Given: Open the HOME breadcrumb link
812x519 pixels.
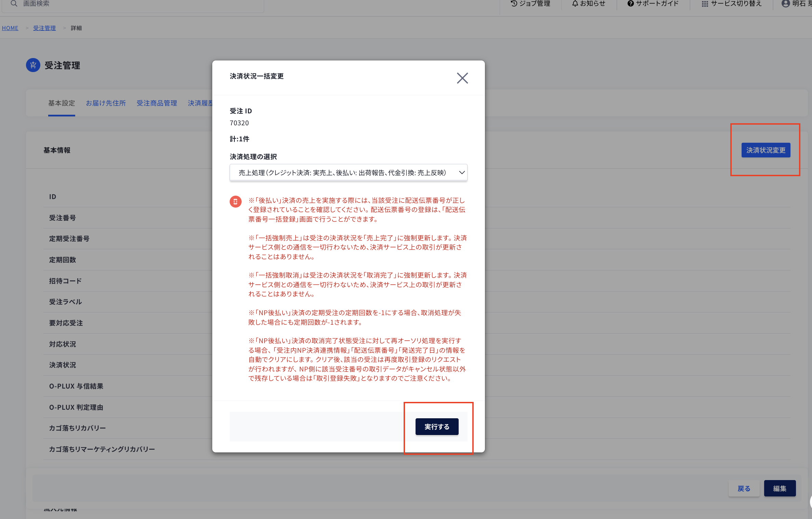Looking at the screenshot, I should pyautogui.click(x=10, y=28).
